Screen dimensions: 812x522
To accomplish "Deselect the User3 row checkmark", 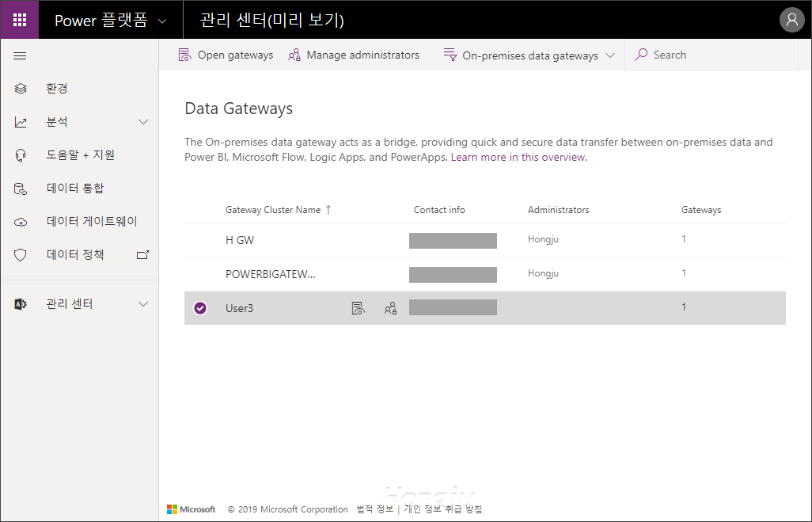I will (x=200, y=308).
